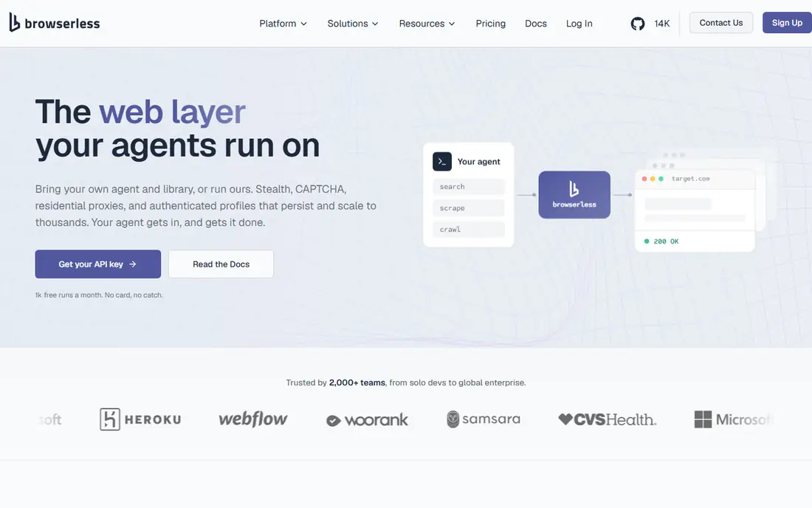Screen dimensions: 812x508
Task: Click the 200 OK status text
Action: pos(666,241)
